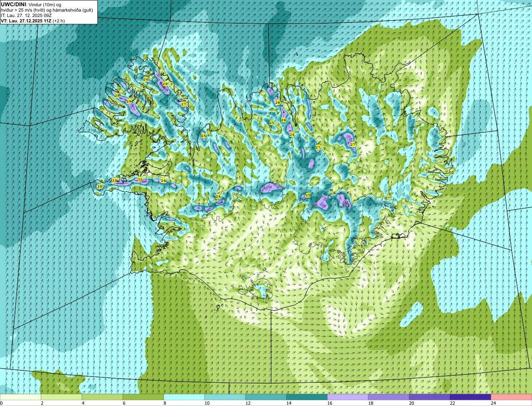Image resolution: width=532 pixels, height=406 pixels.
Task: Click the legend scale number 16
Action: [x=330, y=403]
